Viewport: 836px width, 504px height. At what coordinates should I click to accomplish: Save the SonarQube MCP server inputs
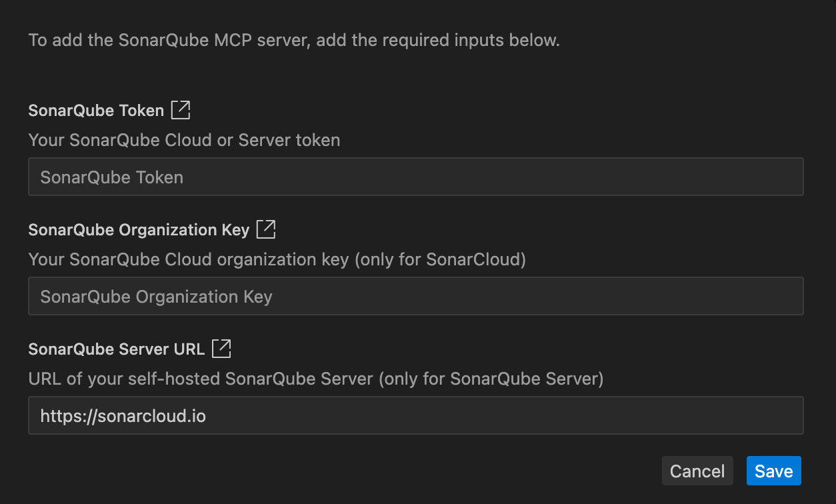pyautogui.click(x=773, y=471)
